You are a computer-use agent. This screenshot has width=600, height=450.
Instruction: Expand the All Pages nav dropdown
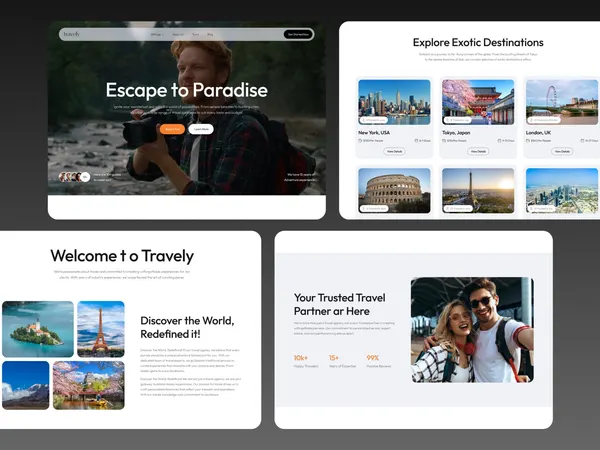157,34
